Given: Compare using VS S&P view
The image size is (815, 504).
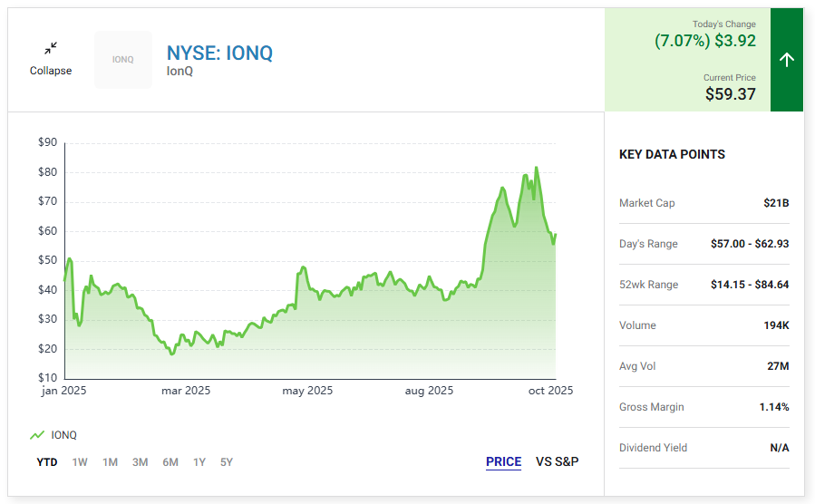Looking at the screenshot, I should point(558,461).
